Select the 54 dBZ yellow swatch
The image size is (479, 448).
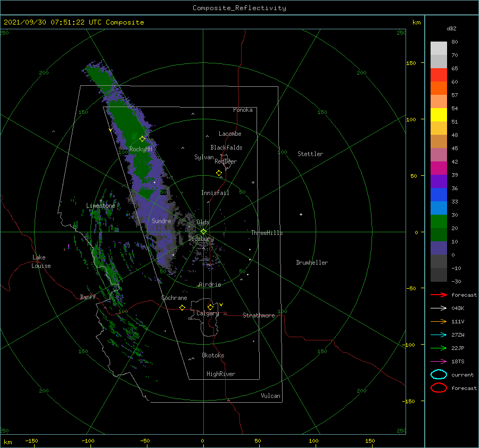439,115
